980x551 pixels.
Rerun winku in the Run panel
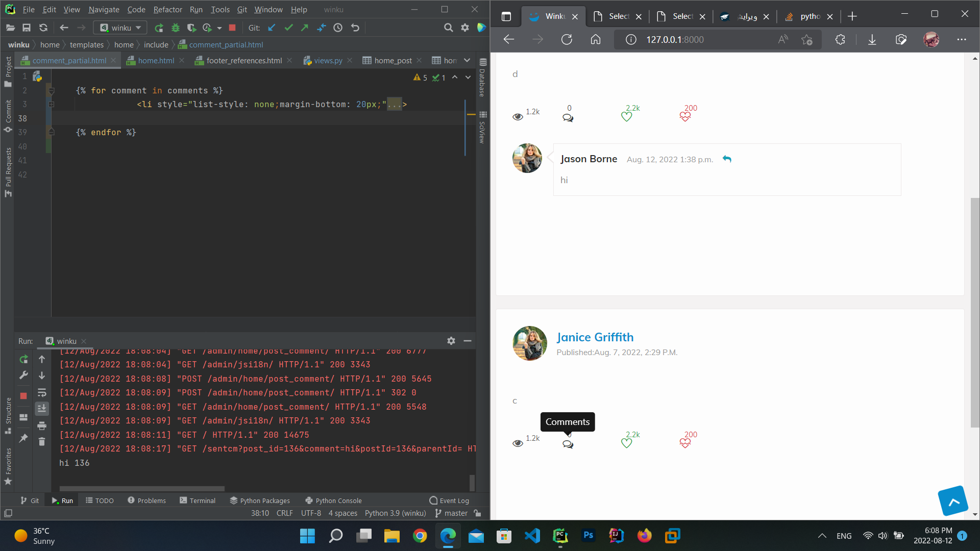[x=23, y=360]
